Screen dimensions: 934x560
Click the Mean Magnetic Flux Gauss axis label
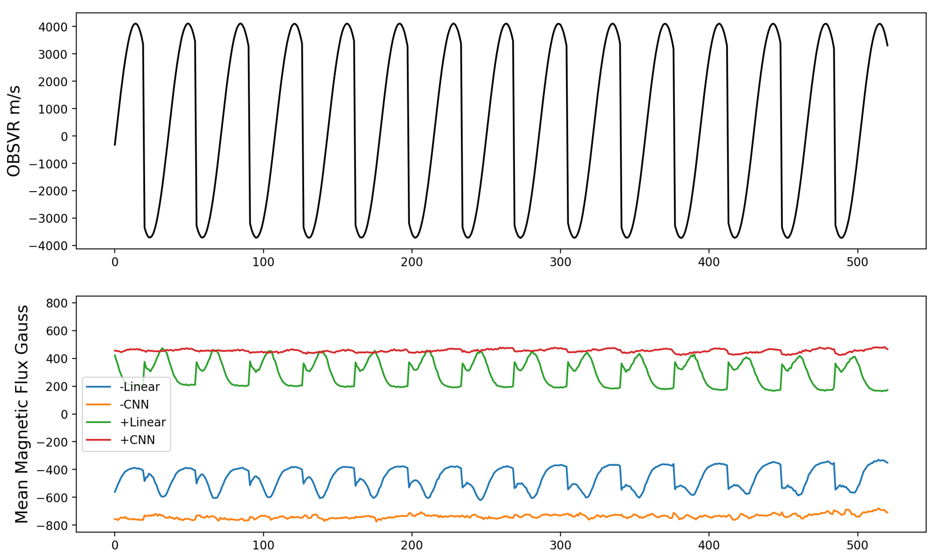click(x=21, y=414)
